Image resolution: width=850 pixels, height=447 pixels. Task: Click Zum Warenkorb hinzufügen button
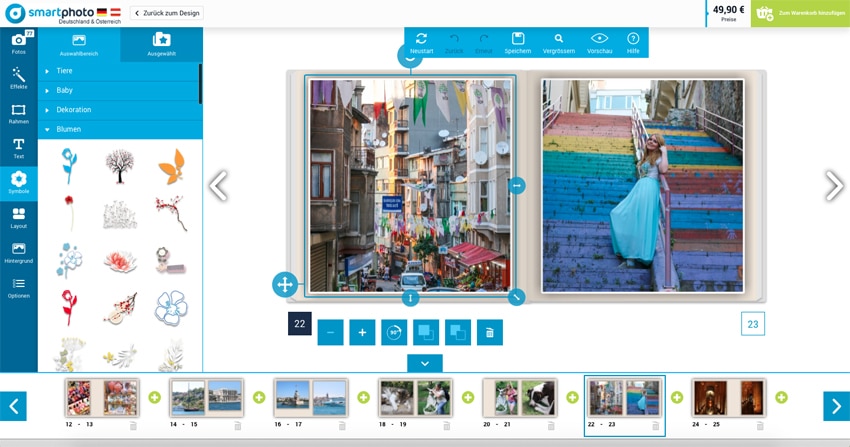click(x=800, y=13)
